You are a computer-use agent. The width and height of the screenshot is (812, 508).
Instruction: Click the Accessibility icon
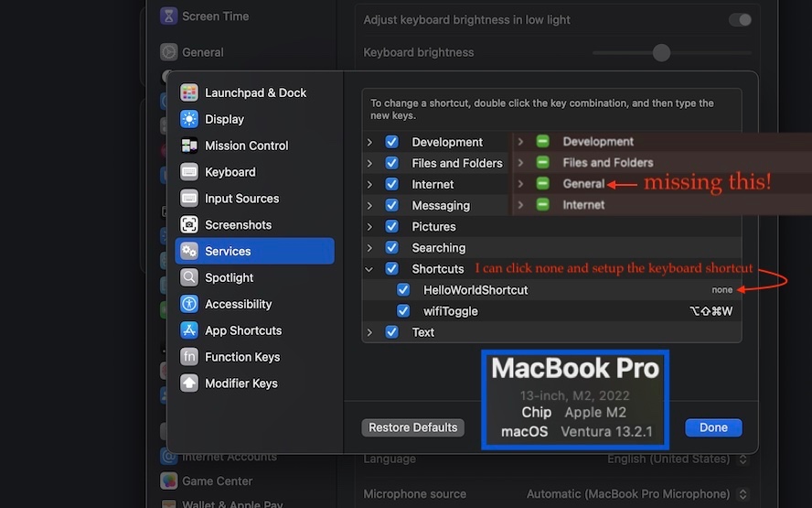click(189, 304)
